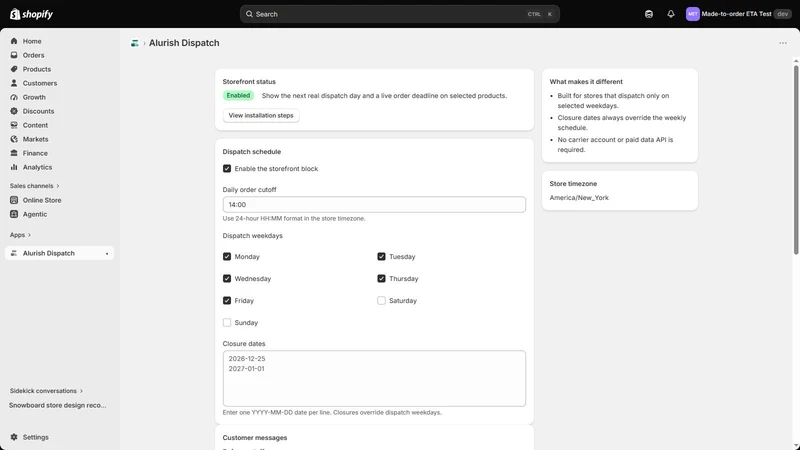Click inside the Closure dates text area
Viewport: 800px width, 450px height.
point(374,378)
